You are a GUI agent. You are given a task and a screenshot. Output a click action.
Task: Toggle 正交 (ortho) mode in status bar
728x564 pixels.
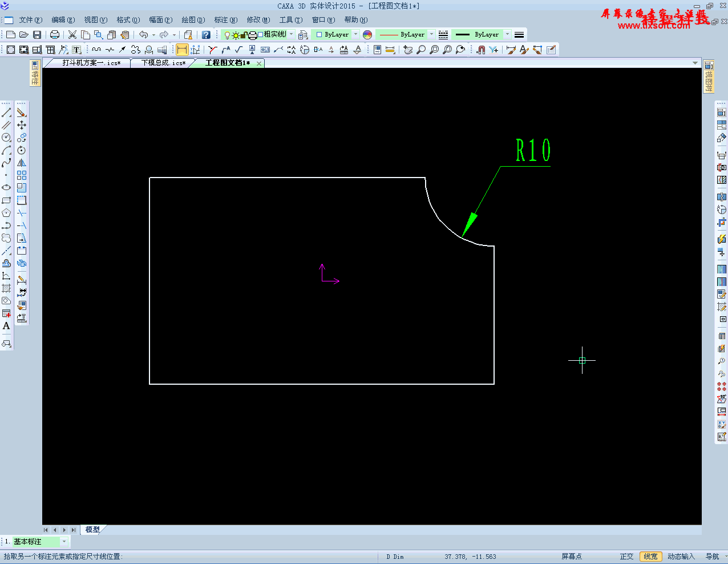pyautogui.click(x=626, y=557)
